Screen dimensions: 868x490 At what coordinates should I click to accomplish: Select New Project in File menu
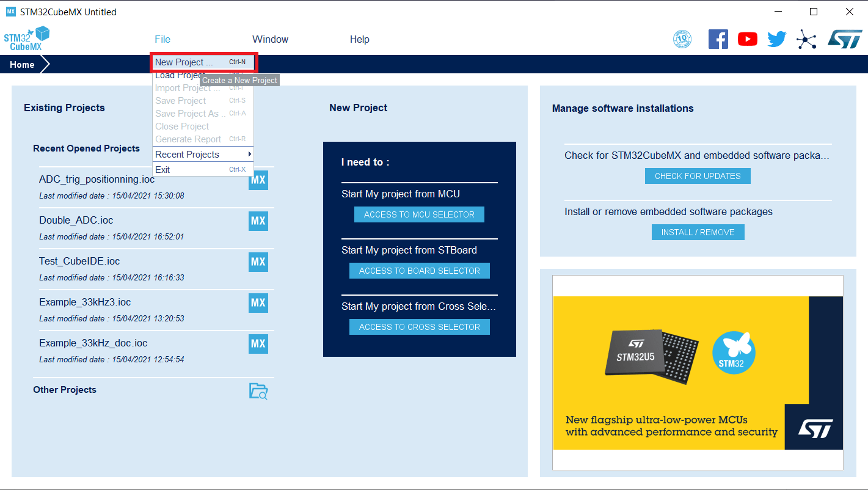203,62
